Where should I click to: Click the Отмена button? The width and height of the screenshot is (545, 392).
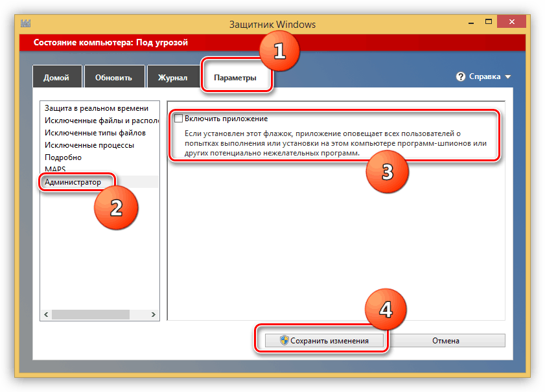coord(445,341)
